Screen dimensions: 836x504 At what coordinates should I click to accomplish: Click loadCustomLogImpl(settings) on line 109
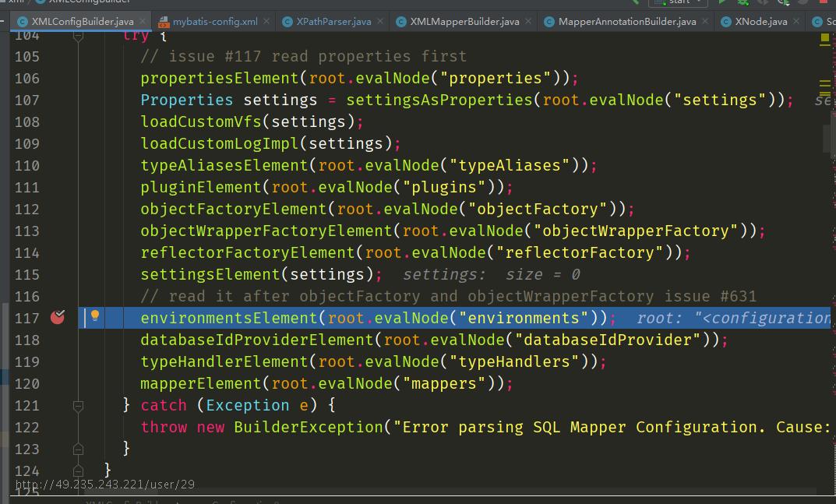[270, 144]
